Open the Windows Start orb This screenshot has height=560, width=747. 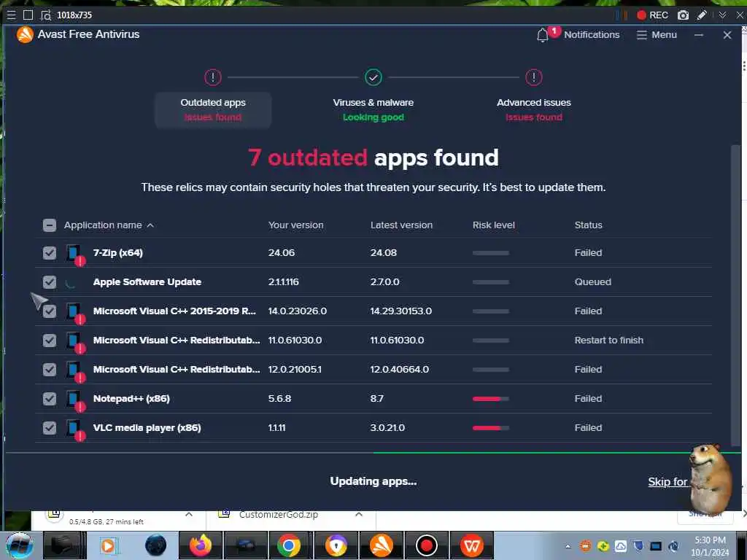(19, 545)
